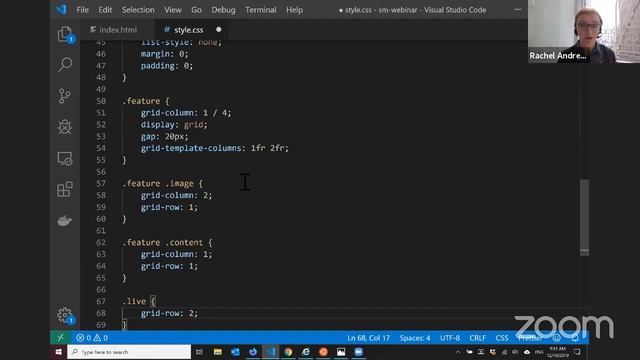Click the Windows search box
Image resolution: width=640 pixels, height=360 pixels.
(129, 352)
